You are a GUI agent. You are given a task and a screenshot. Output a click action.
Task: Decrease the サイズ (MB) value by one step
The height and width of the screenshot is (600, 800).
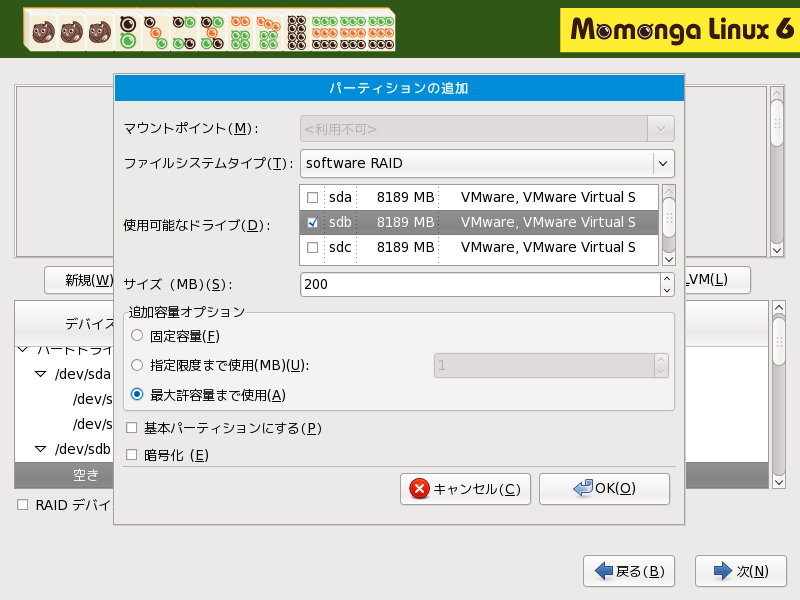click(x=667, y=290)
